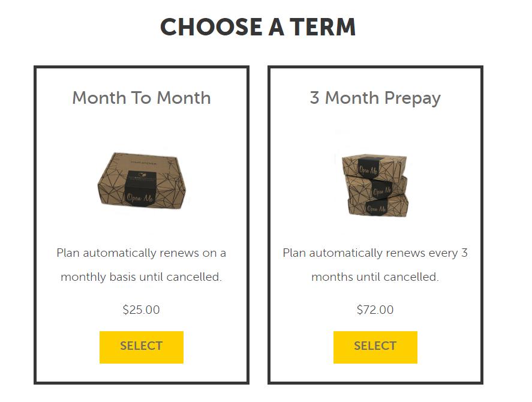The width and height of the screenshot is (532, 402).
Task: Click the bottom box's 'Open Me' label in the stack
Action: 376,209
